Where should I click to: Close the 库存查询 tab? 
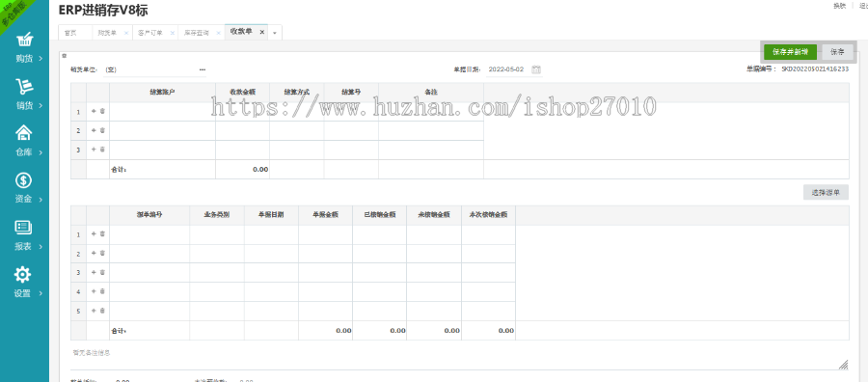(x=218, y=33)
